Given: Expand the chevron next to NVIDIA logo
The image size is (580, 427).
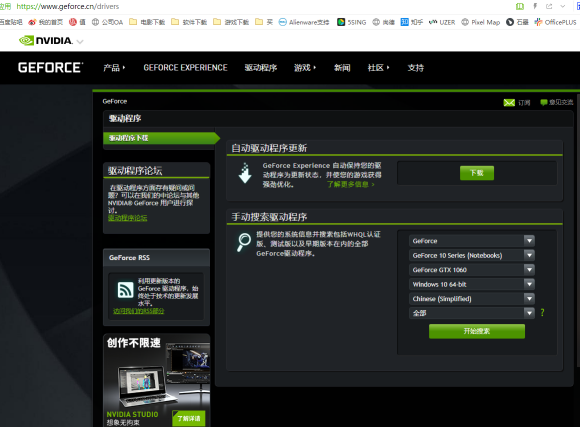Looking at the screenshot, I should point(80,42).
